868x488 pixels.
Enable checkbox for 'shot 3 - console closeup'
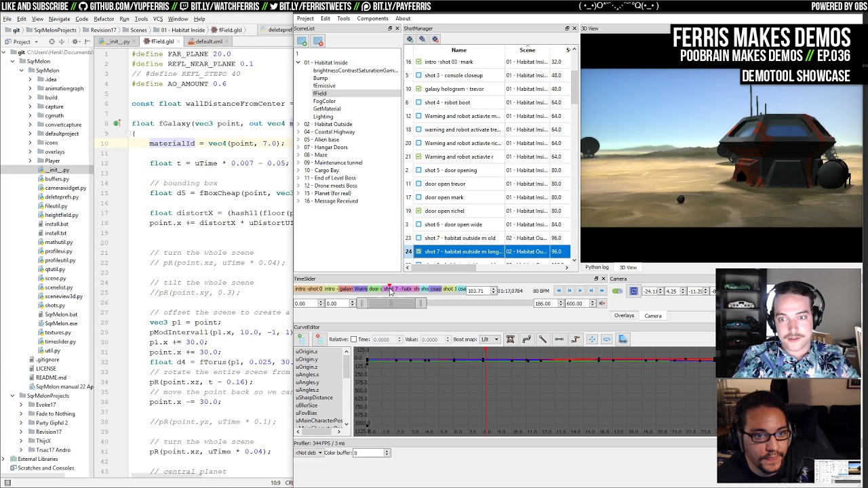point(418,75)
